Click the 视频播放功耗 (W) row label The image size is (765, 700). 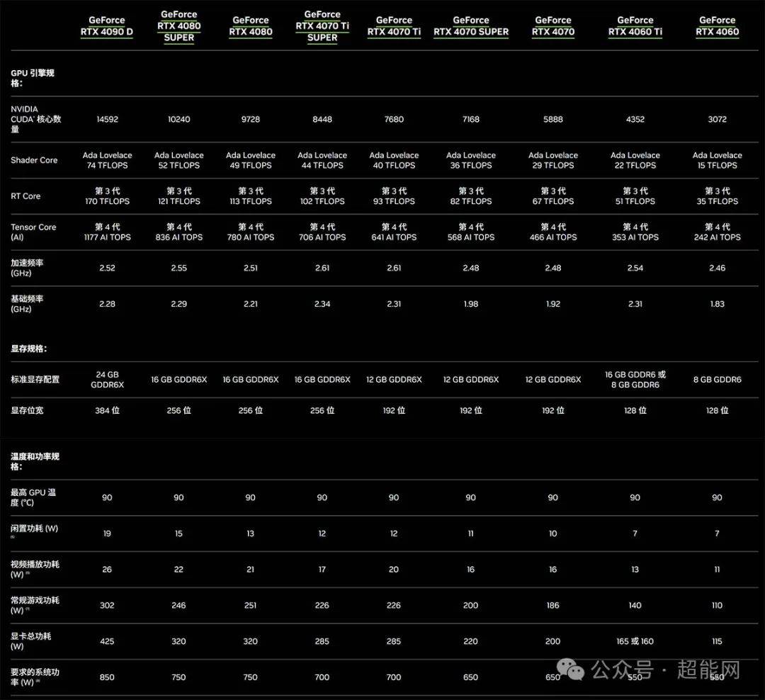pyautogui.click(x=35, y=569)
